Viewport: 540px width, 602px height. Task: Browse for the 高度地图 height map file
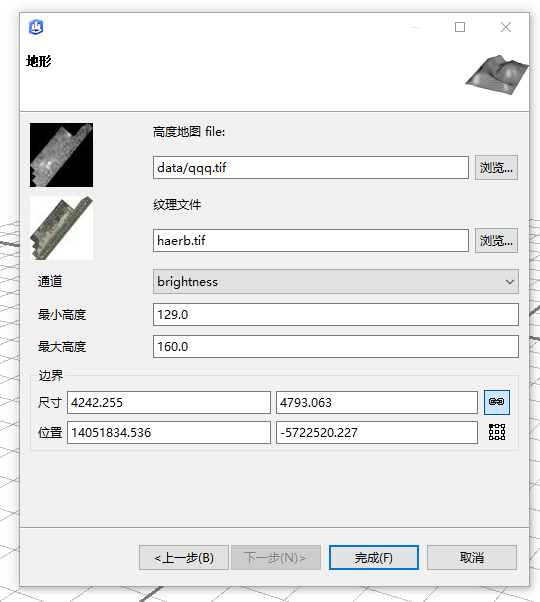496,167
